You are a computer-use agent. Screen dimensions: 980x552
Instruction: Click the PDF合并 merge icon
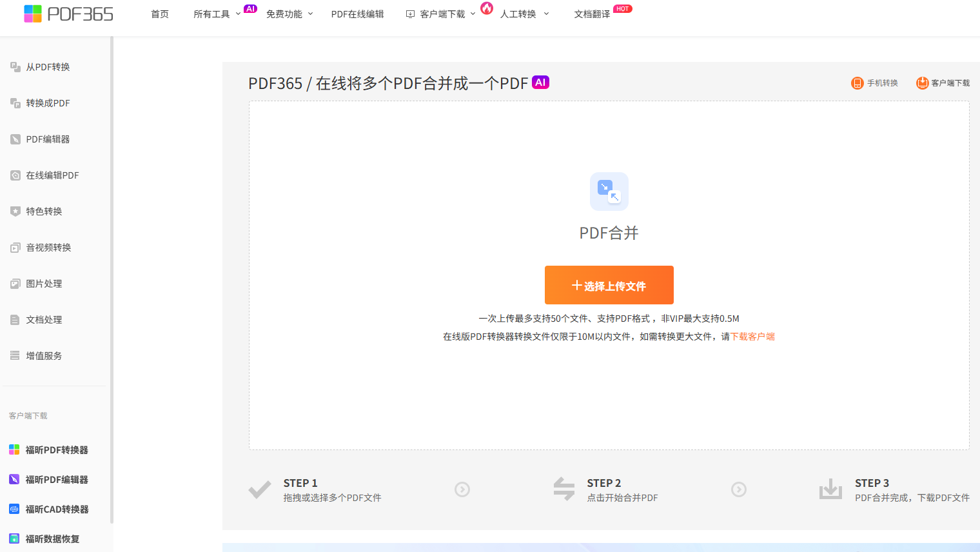pos(609,192)
